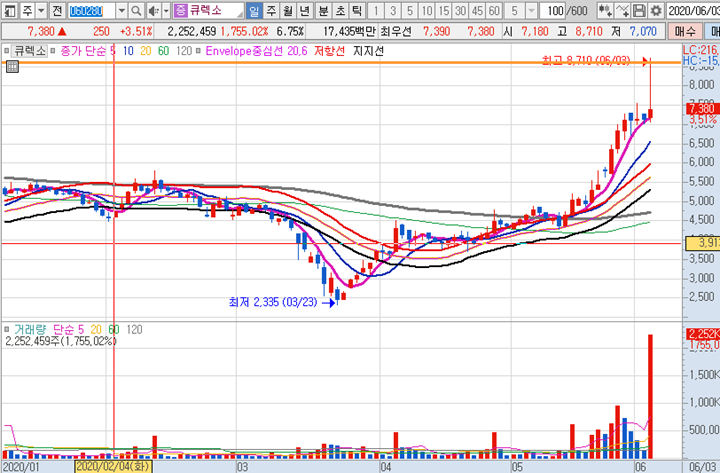The height and width of the screenshot is (473, 720).
Task: Click the 최우선 quote label
Action: point(396,31)
